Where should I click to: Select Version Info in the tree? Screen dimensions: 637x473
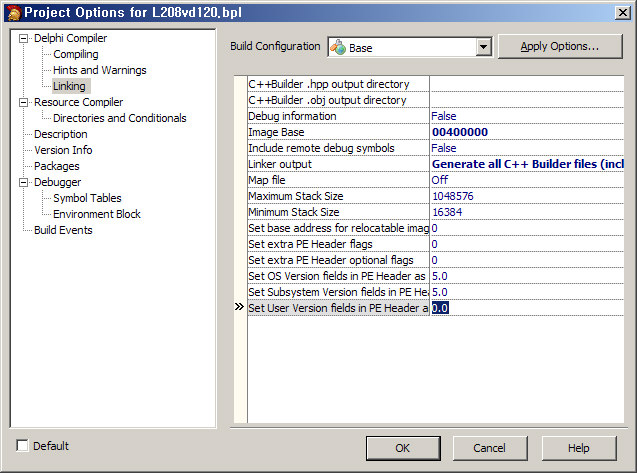(x=64, y=150)
